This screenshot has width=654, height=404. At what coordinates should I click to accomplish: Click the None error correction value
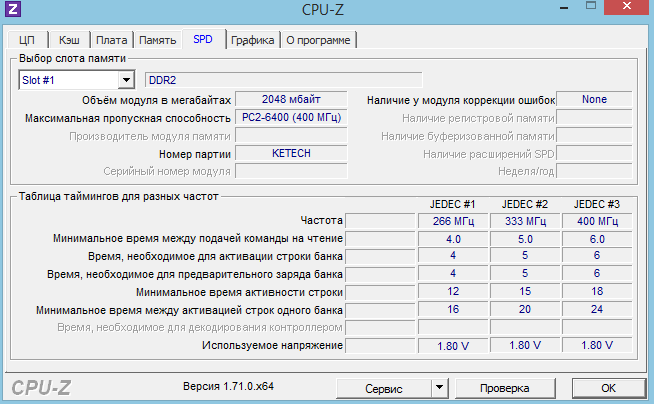[x=594, y=99]
